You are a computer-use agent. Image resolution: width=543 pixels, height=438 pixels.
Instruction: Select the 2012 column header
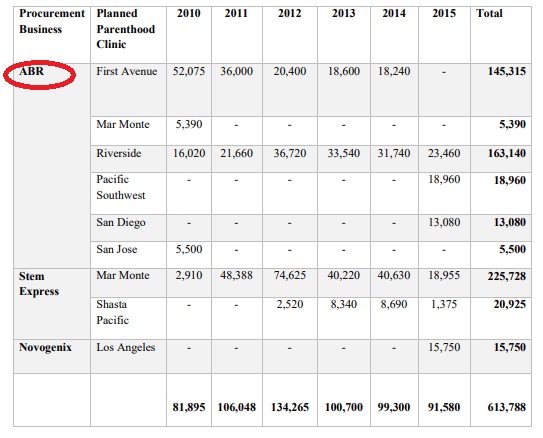click(290, 13)
